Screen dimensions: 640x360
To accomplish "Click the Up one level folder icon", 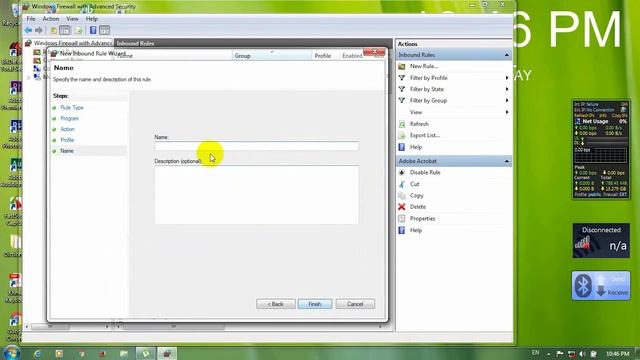I will 53,30.
